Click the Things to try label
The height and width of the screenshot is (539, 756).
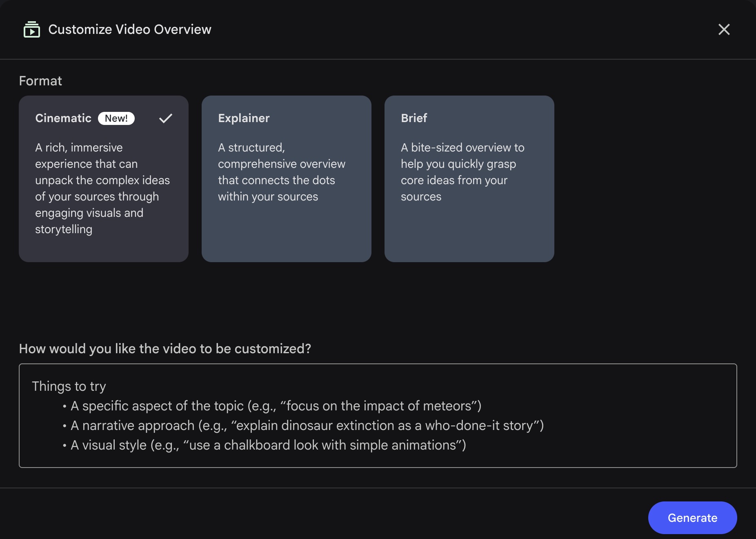[x=69, y=386]
